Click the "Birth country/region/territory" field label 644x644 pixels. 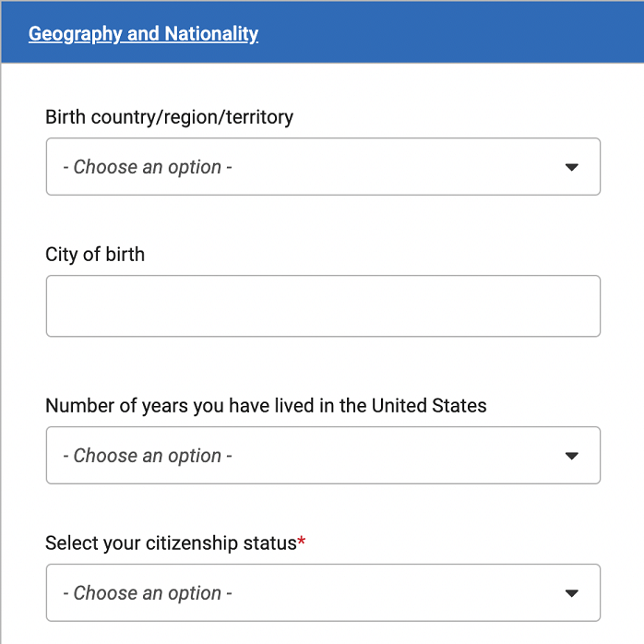(x=169, y=117)
